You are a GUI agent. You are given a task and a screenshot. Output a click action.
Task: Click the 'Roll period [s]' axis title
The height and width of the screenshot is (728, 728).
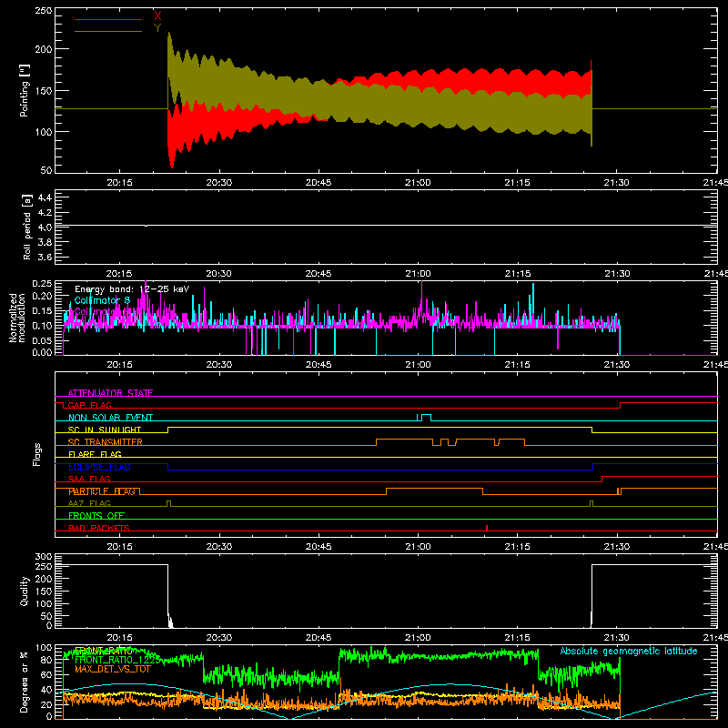click(x=26, y=227)
